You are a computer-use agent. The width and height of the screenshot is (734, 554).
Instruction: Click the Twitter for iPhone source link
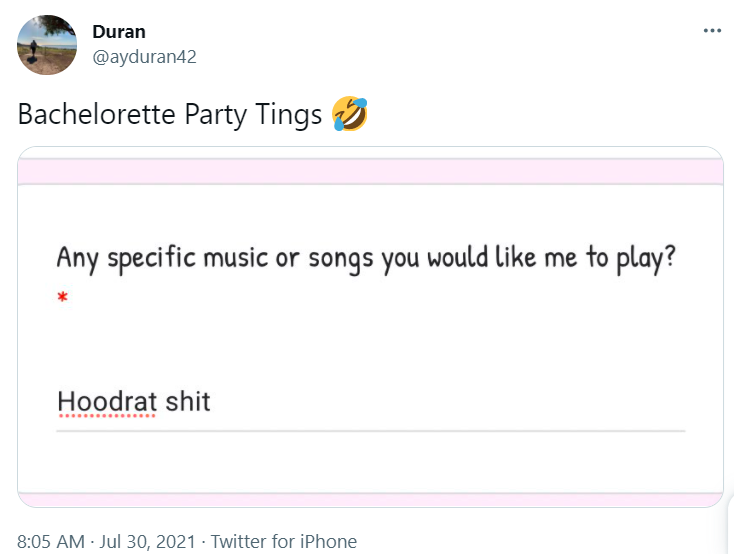[284, 541]
